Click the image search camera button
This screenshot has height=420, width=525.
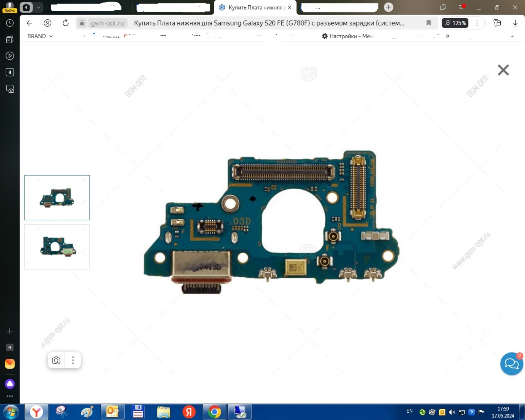(x=56, y=360)
